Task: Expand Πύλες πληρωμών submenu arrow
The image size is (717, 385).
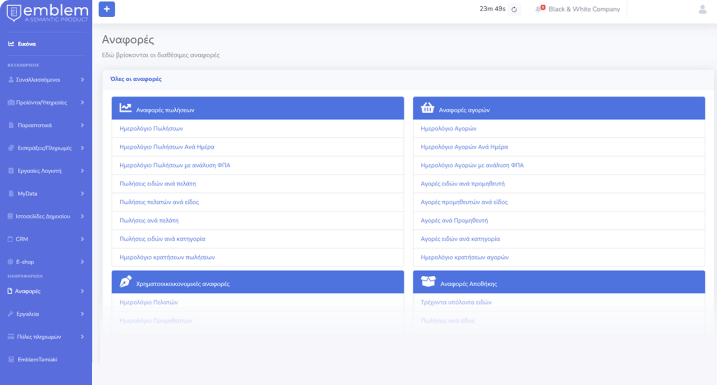Action: [x=82, y=337]
